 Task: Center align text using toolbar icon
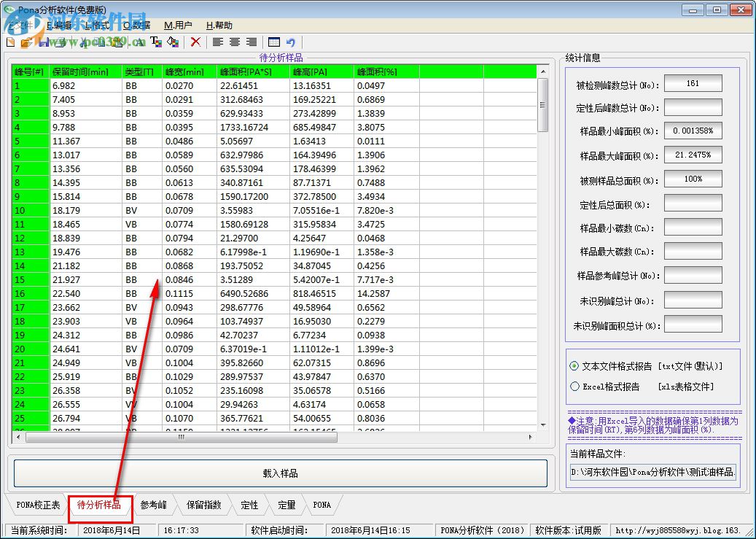coord(235,42)
